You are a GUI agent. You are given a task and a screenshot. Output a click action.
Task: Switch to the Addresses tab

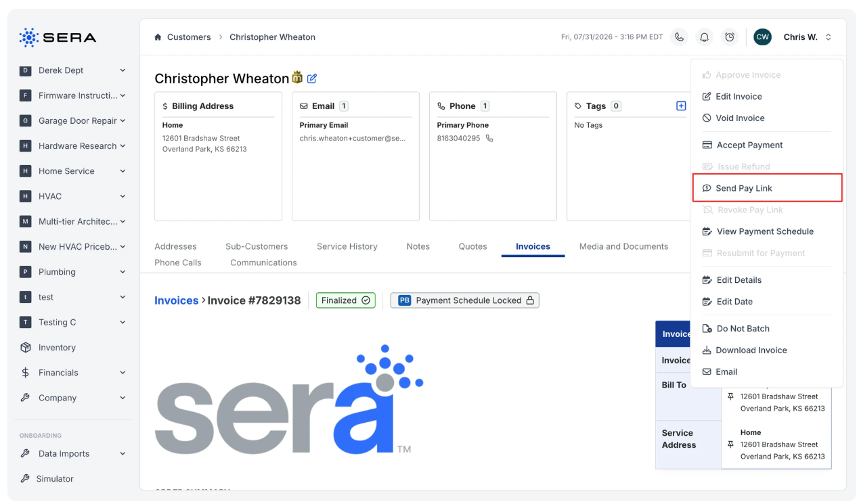point(175,246)
